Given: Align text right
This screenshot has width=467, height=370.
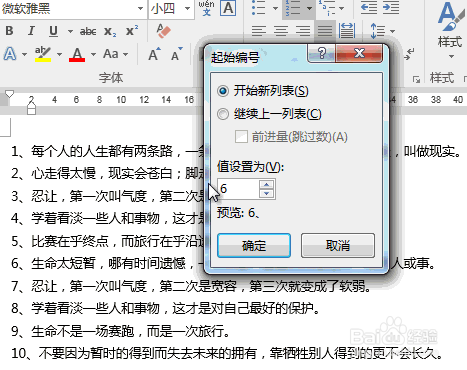Looking at the screenshot, I should point(303,31).
